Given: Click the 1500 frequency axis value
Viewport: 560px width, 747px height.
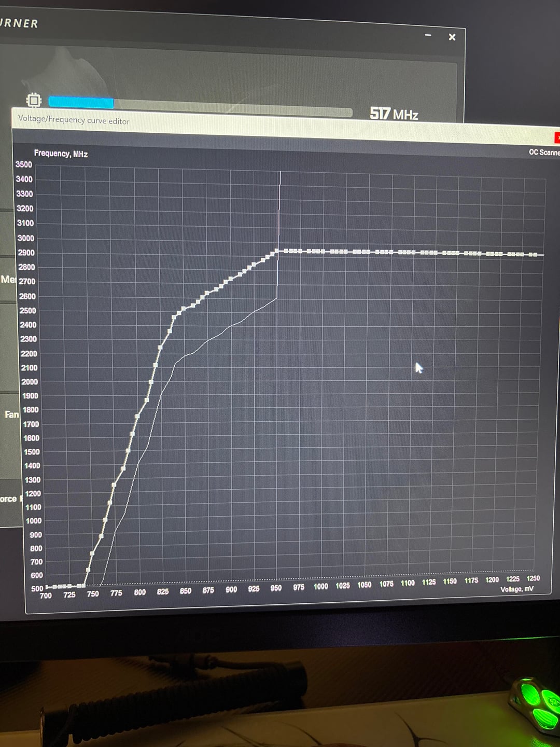Looking at the screenshot, I should [x=32, y=452].
